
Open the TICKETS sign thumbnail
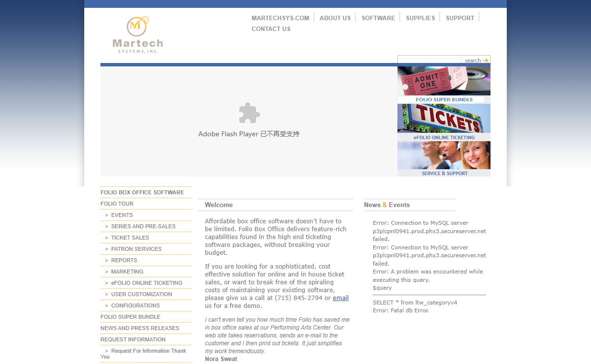[444, 119]
